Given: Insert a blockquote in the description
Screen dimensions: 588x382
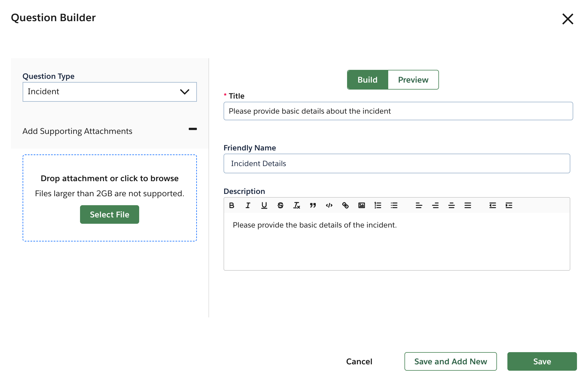Looking at the screenshot, I should pyautogui.click(x=313, y=205).
